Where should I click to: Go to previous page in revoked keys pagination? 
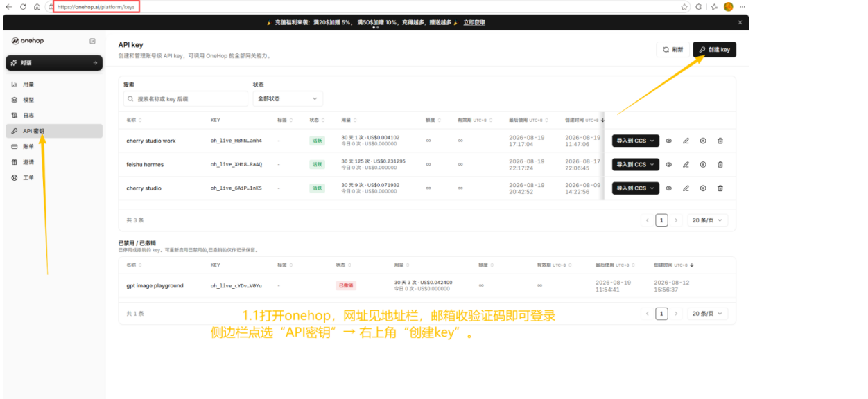(x=648, y=314)
